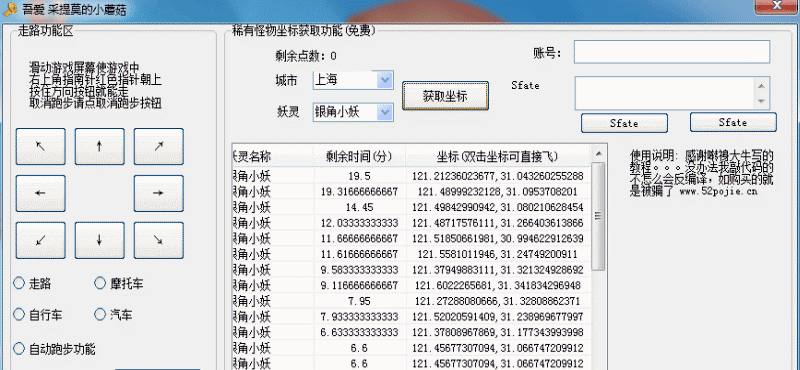Image resolution: width=800 pixels, height=370 pixels.
Task: Click Sfate textbox scroll up arrow
Action: 761,86
